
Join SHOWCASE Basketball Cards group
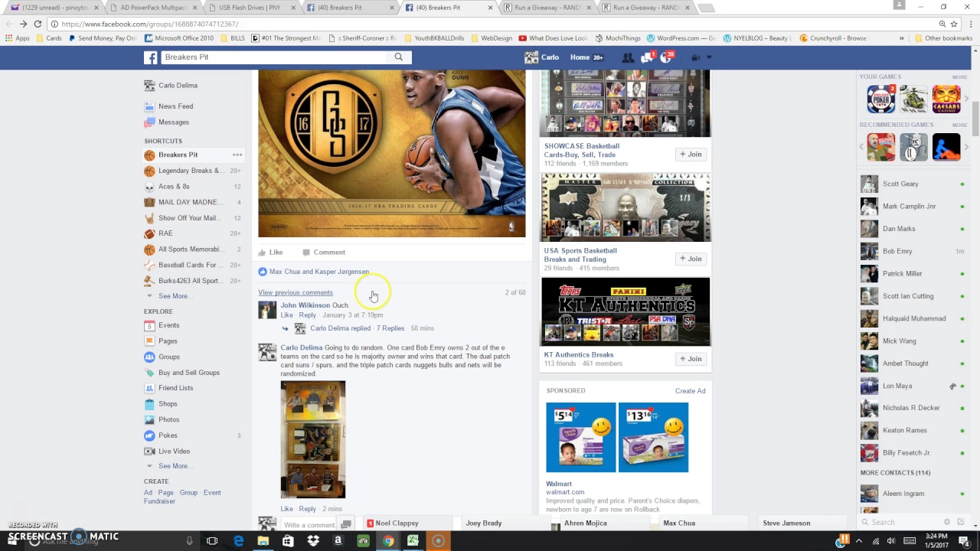tap(691, 155)
